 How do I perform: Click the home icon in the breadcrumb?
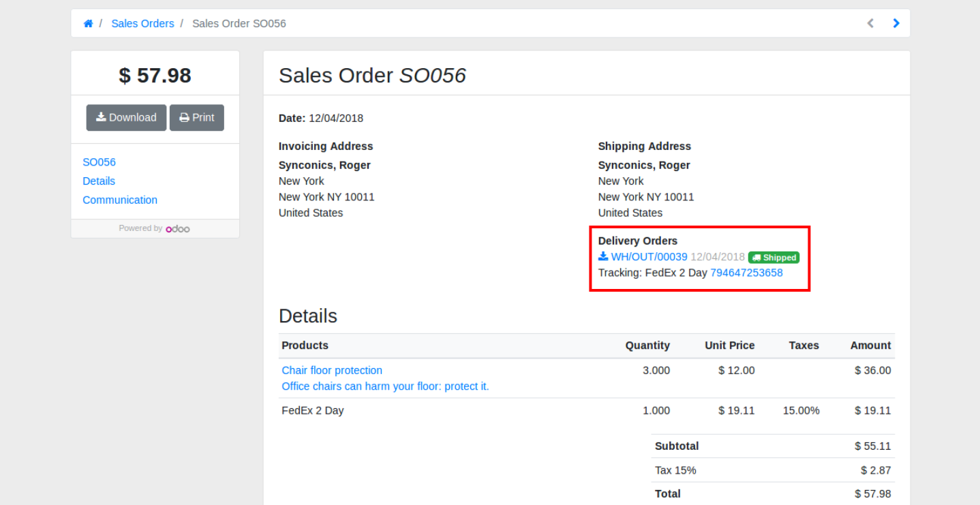[x=88, y=24]
